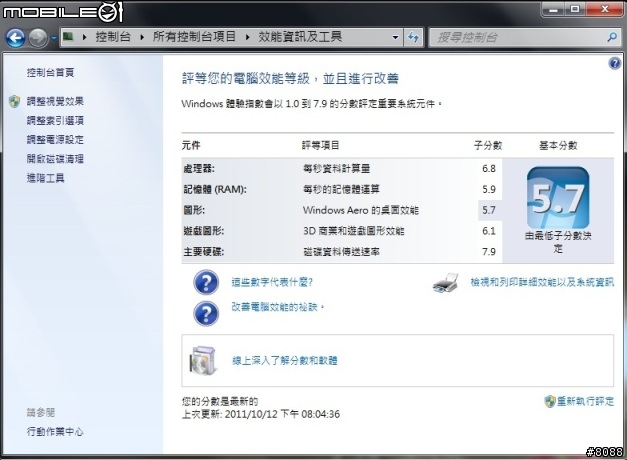The height and width of the screenshot is (460, 627).
Task: Click the 5.9 memory subscore
Action: tap(489, 190)
